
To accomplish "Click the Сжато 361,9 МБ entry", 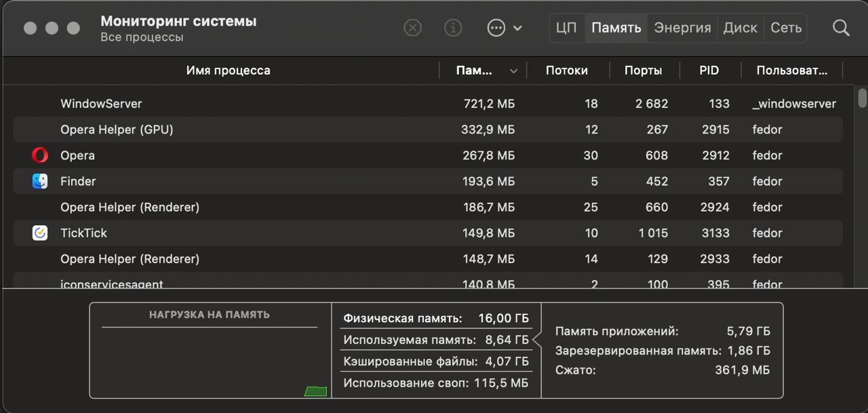I will pyautogui.click(x=663, y=370).
